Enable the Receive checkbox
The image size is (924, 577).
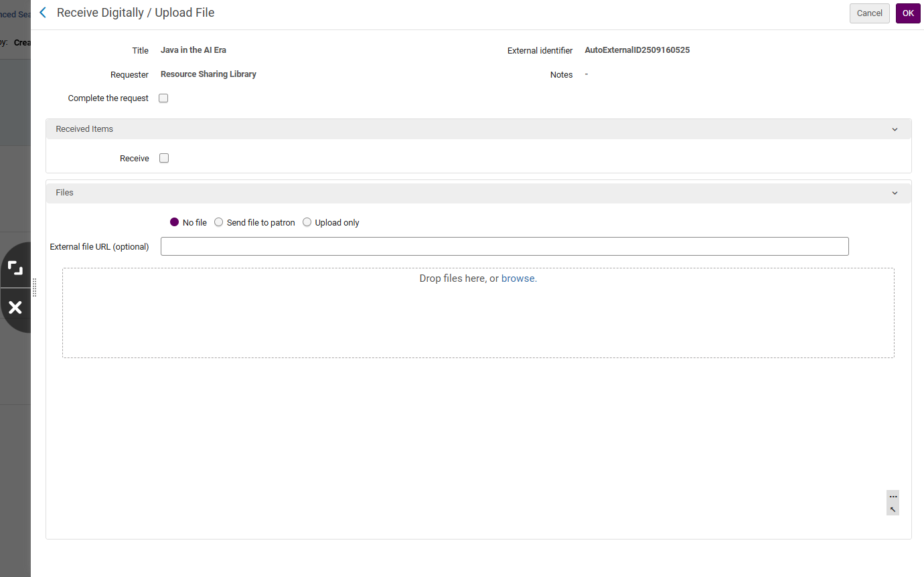(164, 158)
